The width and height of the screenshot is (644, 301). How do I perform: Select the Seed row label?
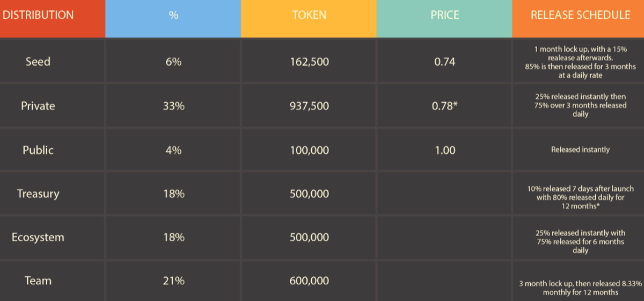click(38, 62)
